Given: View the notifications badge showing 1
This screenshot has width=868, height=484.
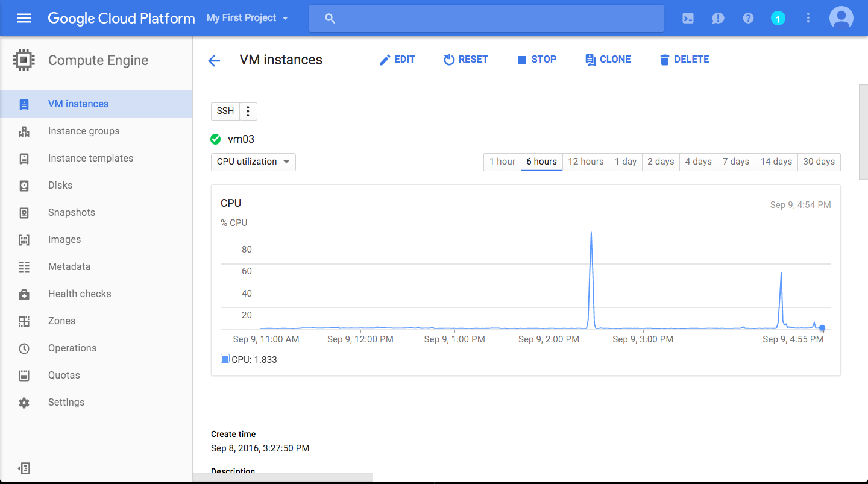Looking at the screenshot, I should [778, 19].
